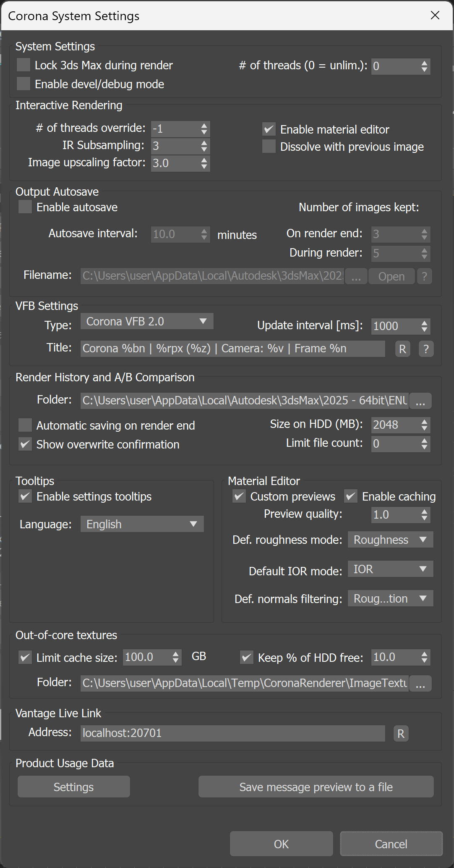Click the Preview quality value field
The image size is (454, 868).
tap(396, 515)
